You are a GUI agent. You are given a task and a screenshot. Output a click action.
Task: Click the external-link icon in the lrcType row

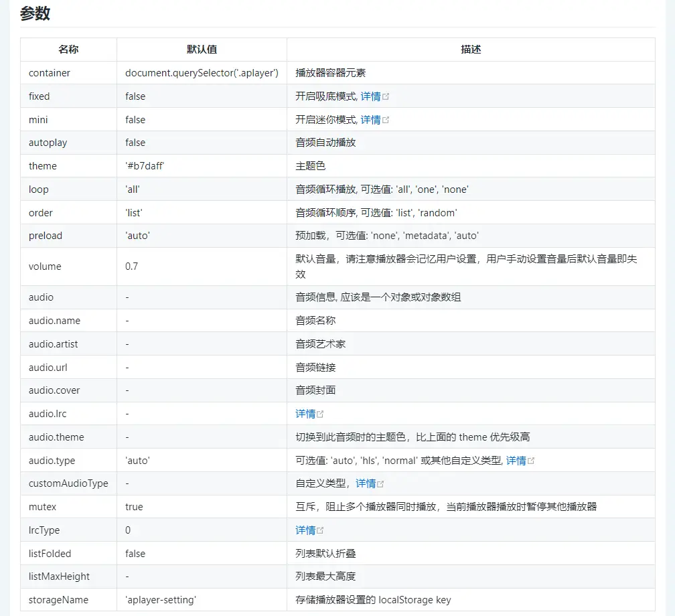pos(320,530)
